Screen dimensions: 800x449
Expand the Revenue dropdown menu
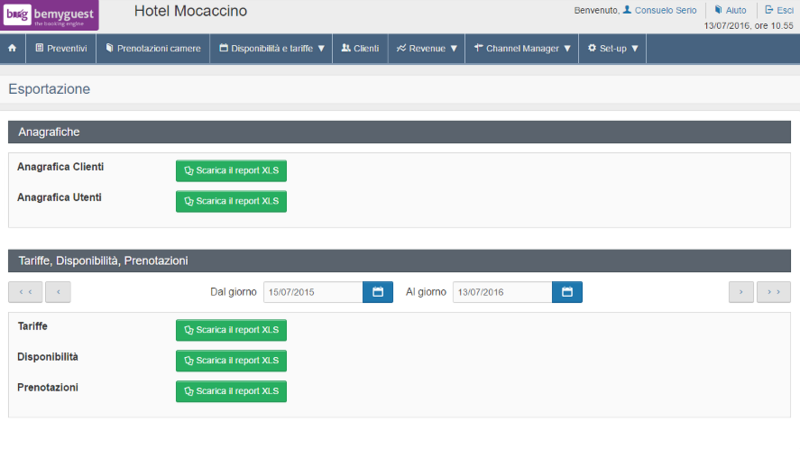(426, 48)
